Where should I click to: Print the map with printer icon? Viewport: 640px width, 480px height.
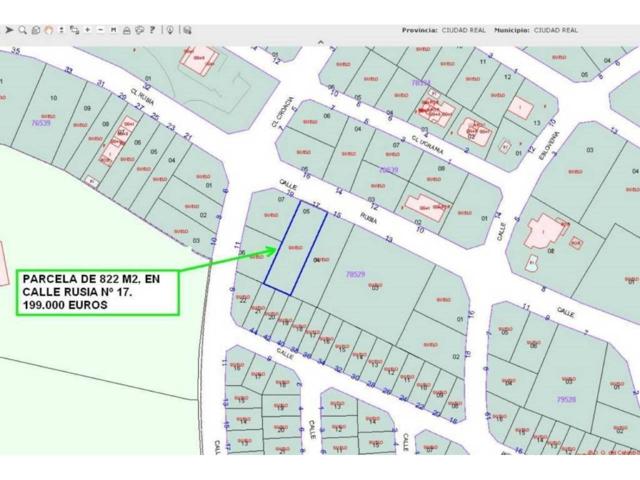(127, 30)
